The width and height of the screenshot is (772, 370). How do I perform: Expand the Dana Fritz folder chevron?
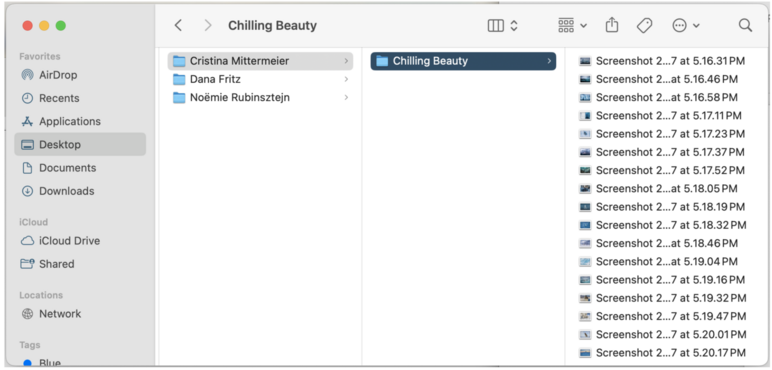coord(347,79)
